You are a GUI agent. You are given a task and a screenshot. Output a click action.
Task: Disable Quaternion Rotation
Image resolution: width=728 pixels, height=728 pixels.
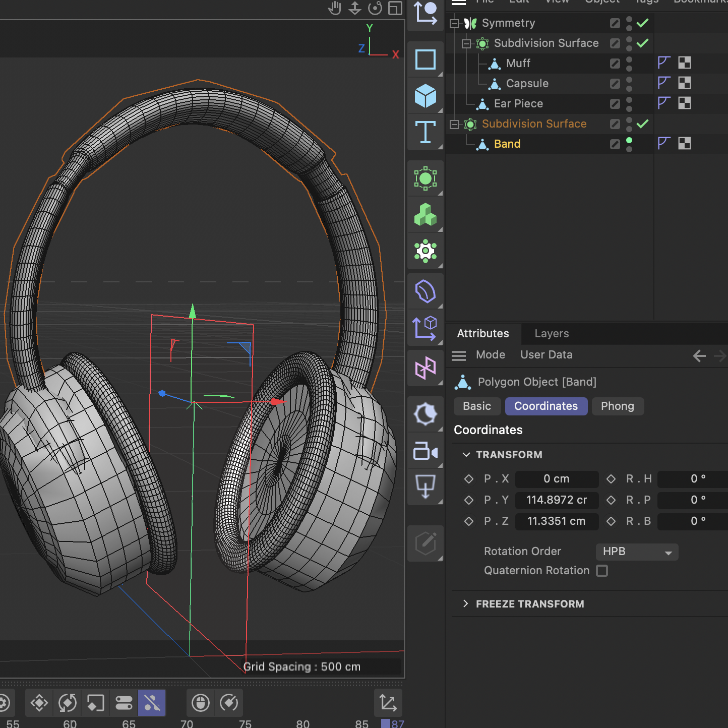(x=602, y=570)
